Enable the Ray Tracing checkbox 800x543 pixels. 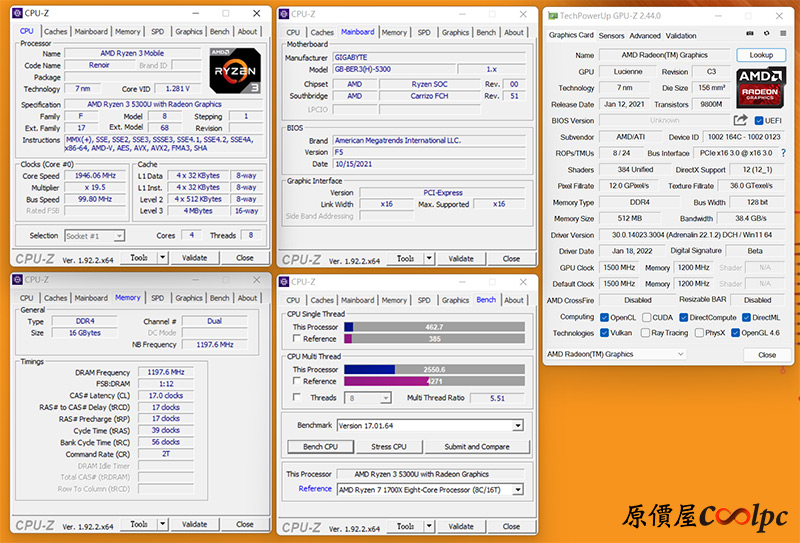(645, 333)
